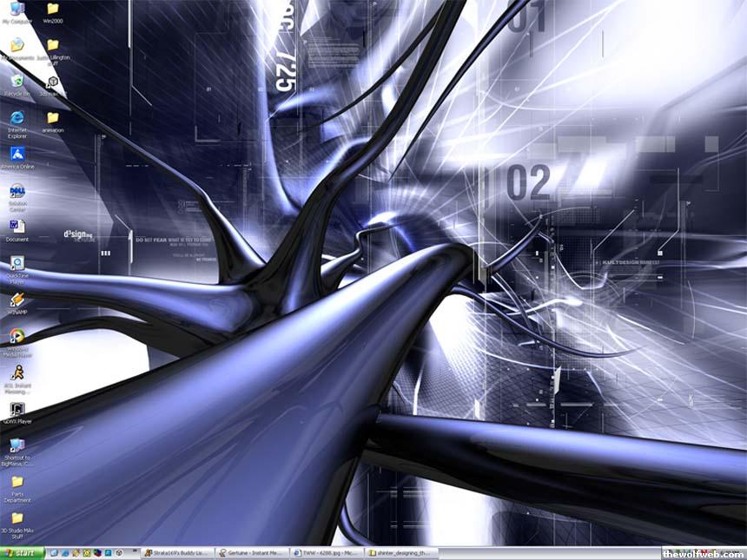747x560 pixels.
Task: Launch Internet Explorer from the desktop
Action: click(17, 117)
